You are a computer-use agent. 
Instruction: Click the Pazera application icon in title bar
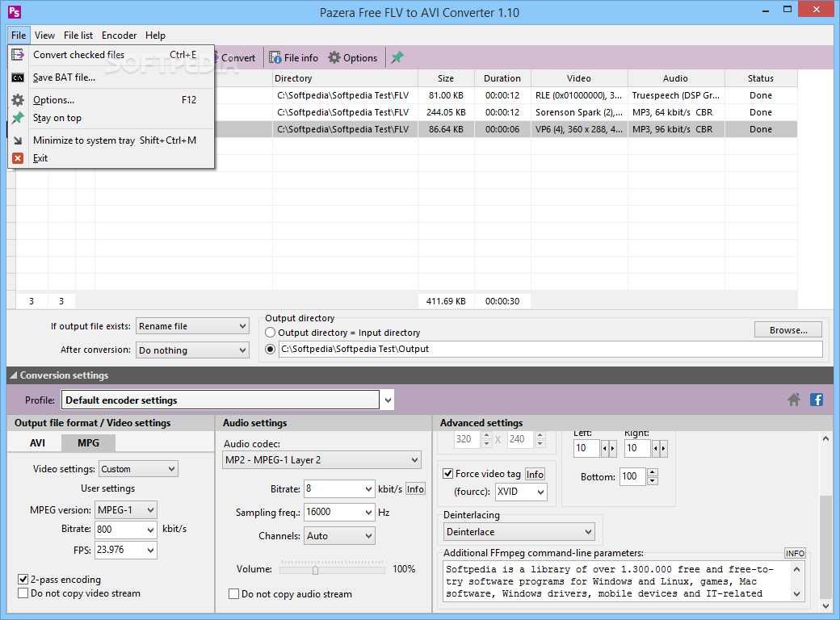point(15,11)
